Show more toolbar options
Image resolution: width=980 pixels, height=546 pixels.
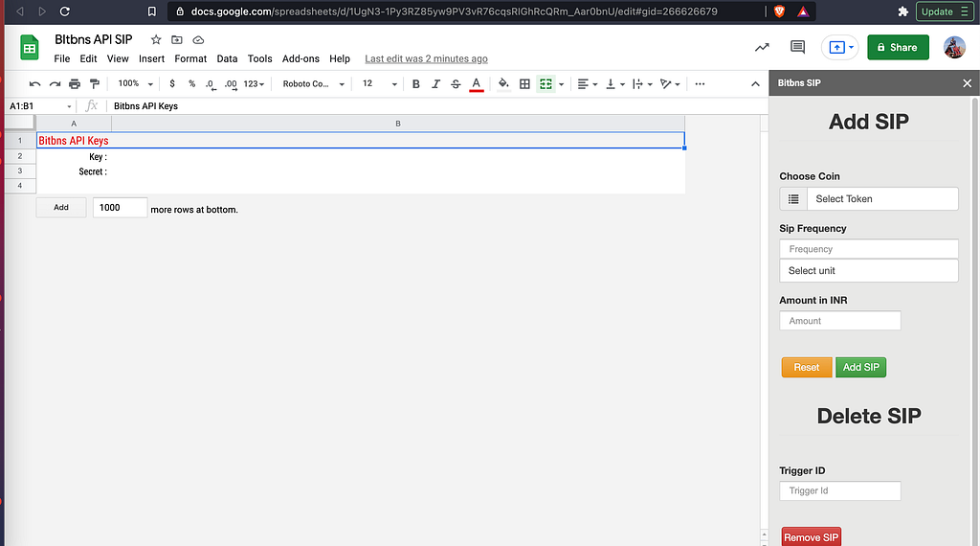point(700,83)
